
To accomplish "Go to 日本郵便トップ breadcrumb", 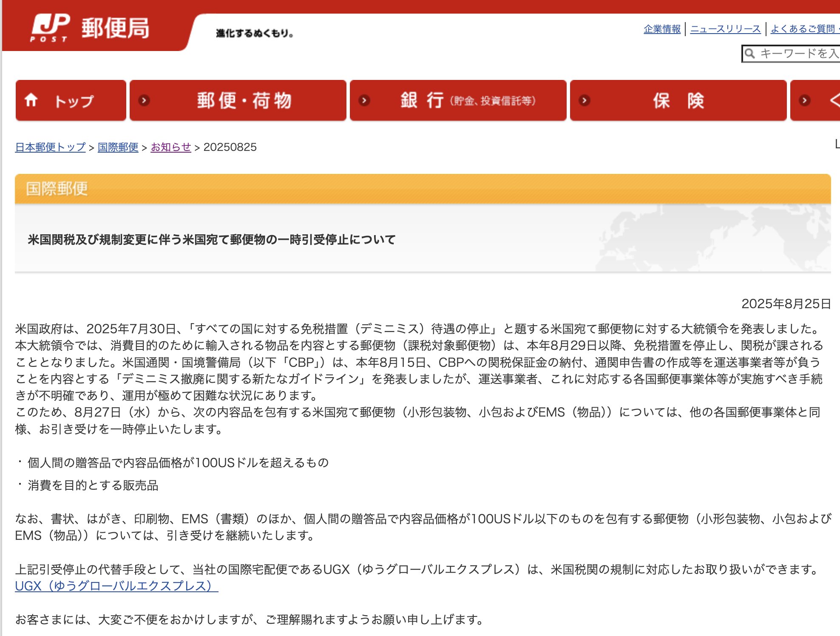I will pos(50,147).
